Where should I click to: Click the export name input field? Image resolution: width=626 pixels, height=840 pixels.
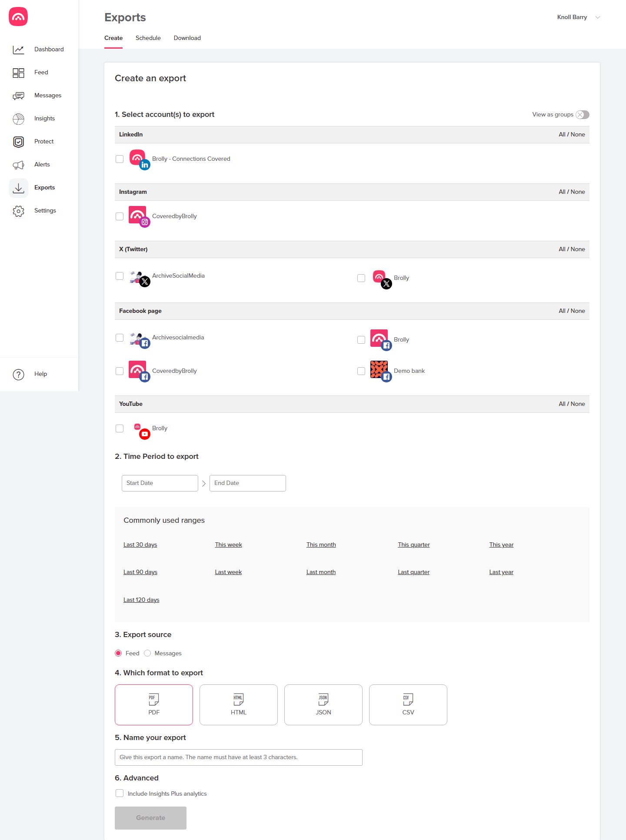tap(239, 757)
